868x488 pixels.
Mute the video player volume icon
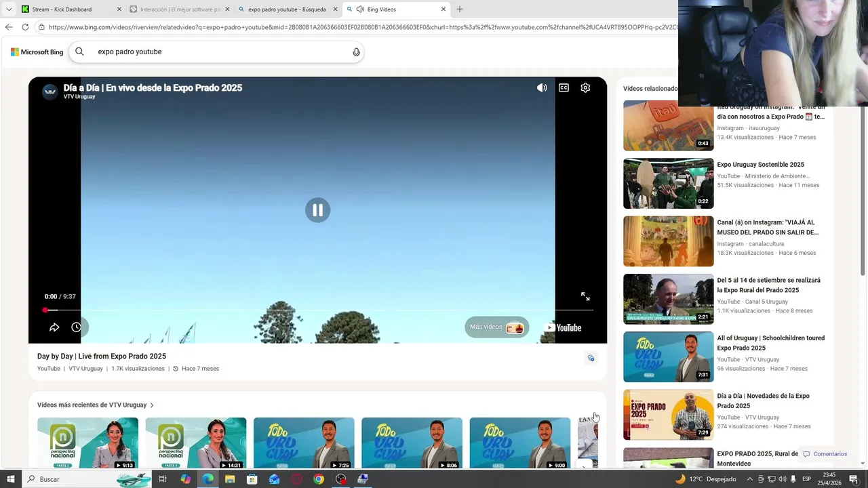click(x=542, y=87)
